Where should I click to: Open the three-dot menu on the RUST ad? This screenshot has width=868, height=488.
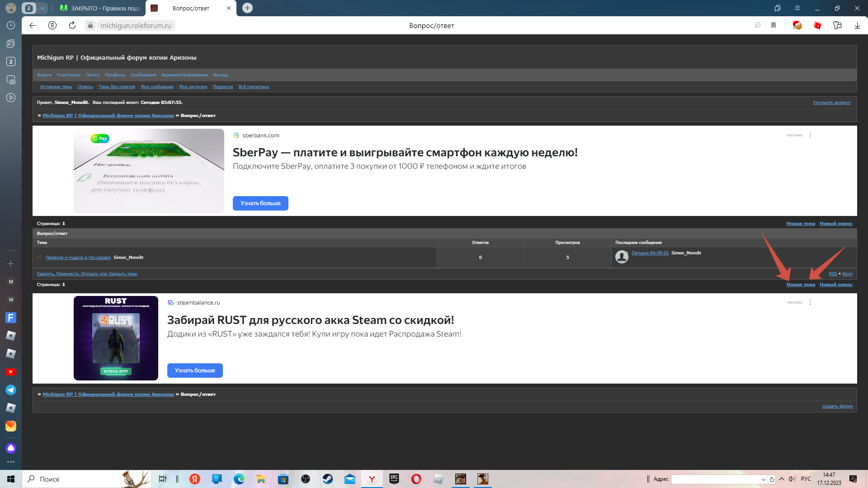coord(810,302)
